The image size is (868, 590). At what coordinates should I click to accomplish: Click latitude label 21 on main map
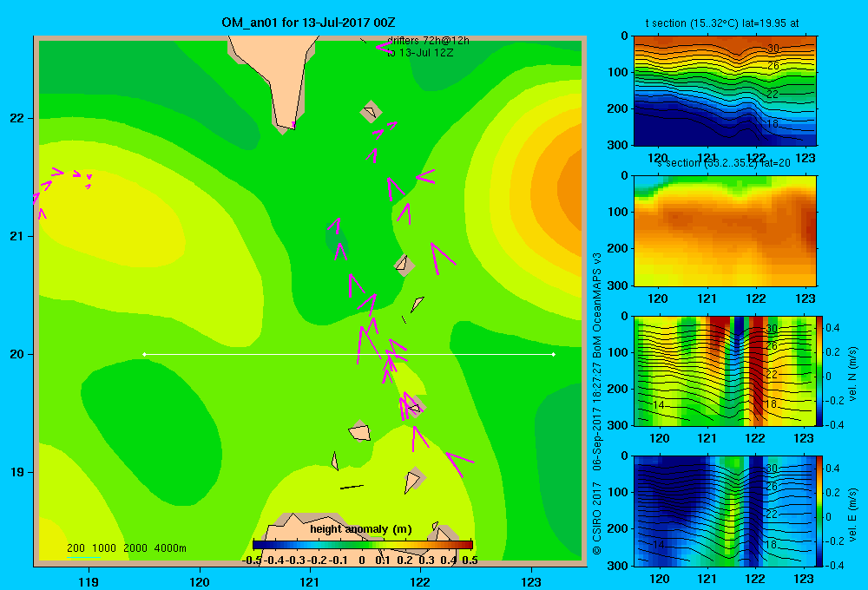pyautogui.click(x=17, y=236)
